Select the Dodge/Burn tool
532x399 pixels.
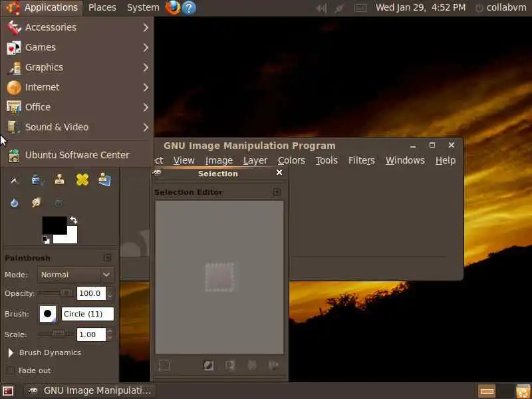click(x=59, y=203)
